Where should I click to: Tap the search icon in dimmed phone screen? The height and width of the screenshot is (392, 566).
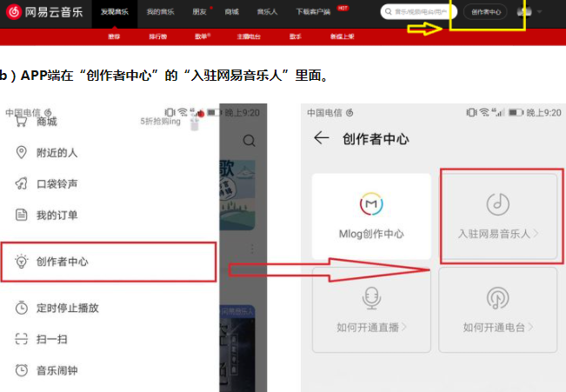[x=249, y=141]
